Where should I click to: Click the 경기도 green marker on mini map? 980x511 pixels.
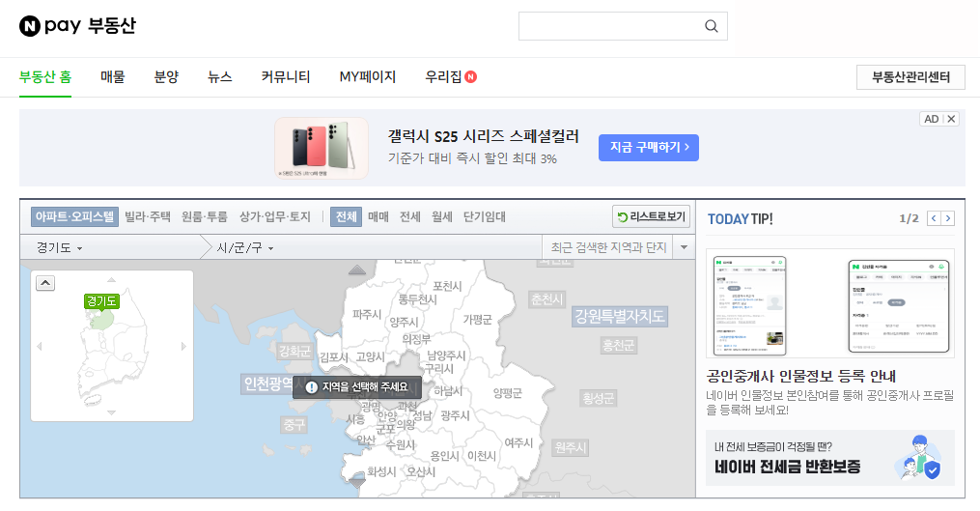(101, 302)
